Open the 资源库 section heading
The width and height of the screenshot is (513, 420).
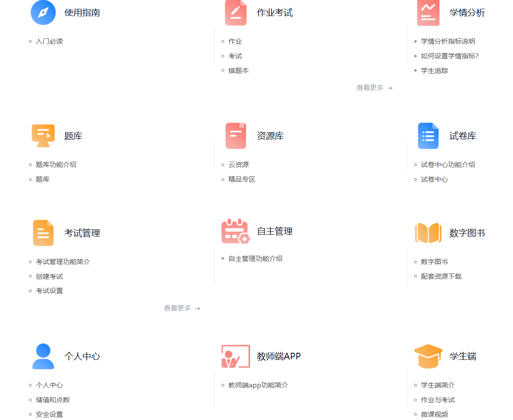(x=270, y=136)
